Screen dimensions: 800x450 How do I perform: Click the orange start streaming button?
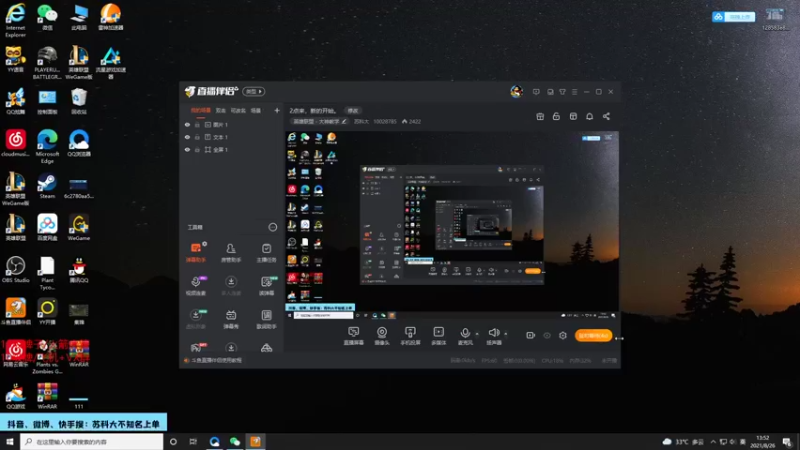(593, 335)
